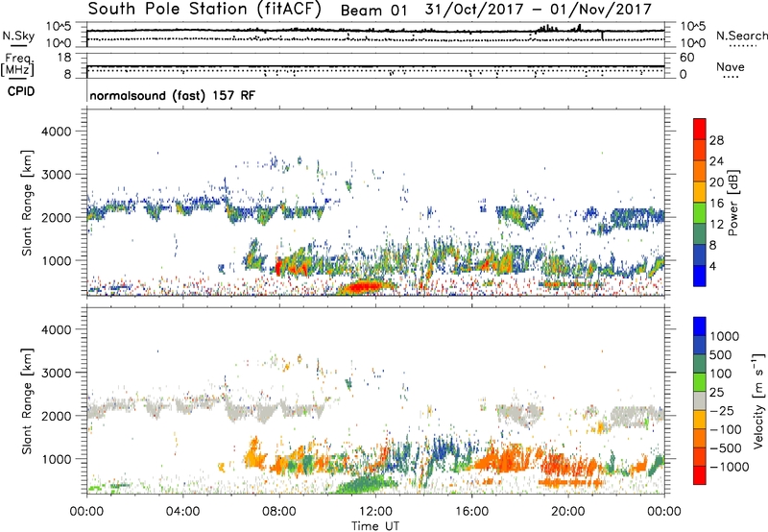The image size is (768, 532).
Task: Click the 100 label on Velocity color bar
Action: 720,374
